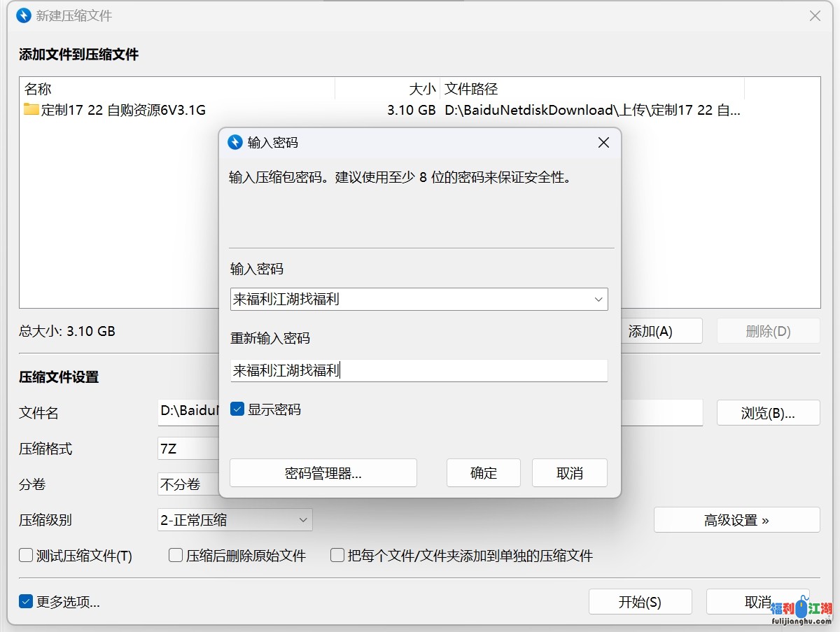Open 密码管理器 button
Image resolution: width=840 pixels, height=632 pixels.
point(323,473)
